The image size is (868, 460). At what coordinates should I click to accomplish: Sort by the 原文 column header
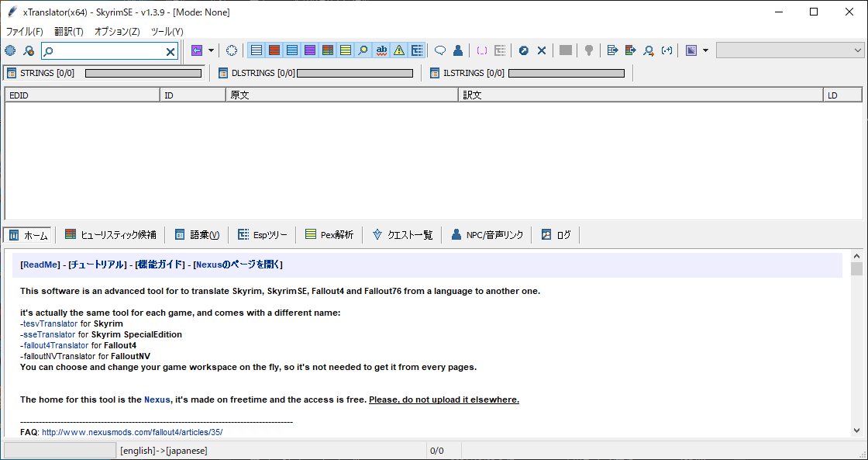point(342,95)
